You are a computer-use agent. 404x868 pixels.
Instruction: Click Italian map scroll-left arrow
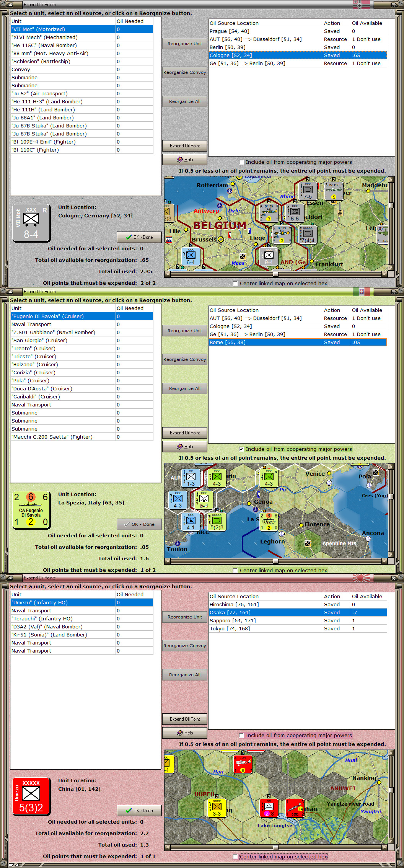pyautogui.click(x=168, y=561)
